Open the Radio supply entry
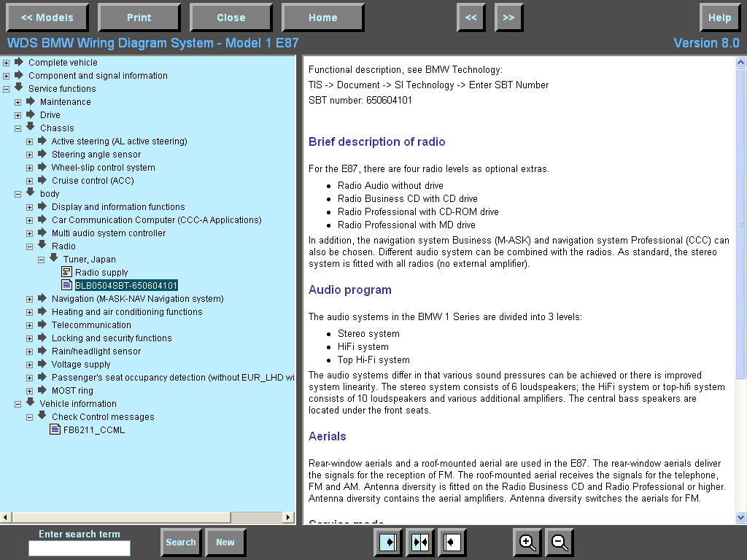The height and width of the screenshot is (560, 747). (101, 273)
